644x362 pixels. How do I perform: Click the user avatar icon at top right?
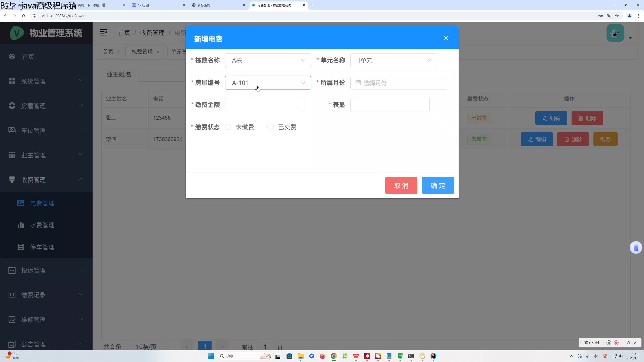tap(615, 33)
